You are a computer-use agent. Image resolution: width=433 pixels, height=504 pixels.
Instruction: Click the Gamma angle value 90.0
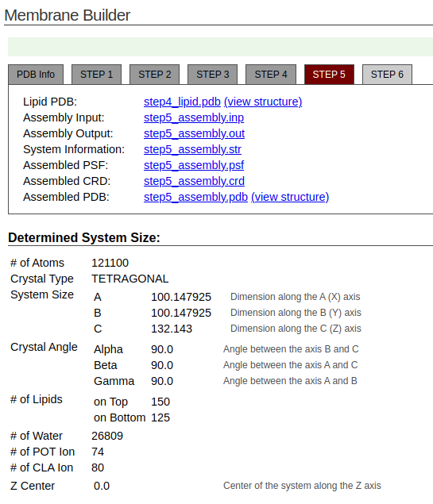tap(162, 381)
